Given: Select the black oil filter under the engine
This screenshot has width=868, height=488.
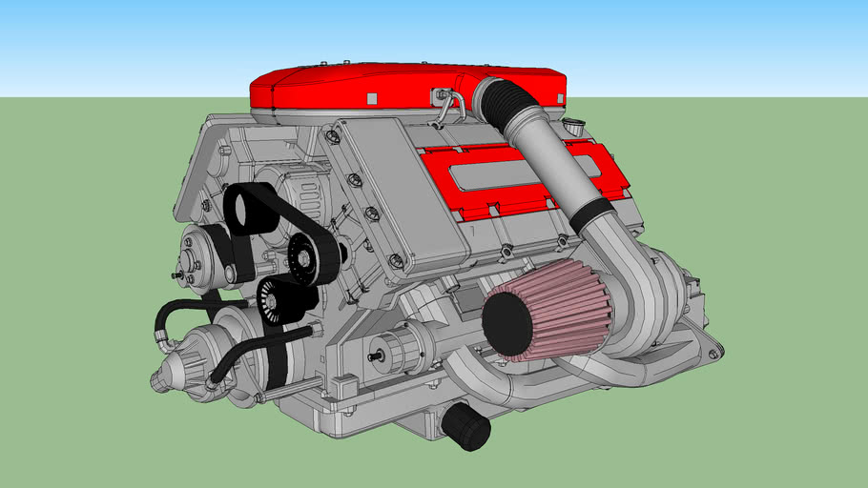Looking at the screenshot, I should 466,426.
